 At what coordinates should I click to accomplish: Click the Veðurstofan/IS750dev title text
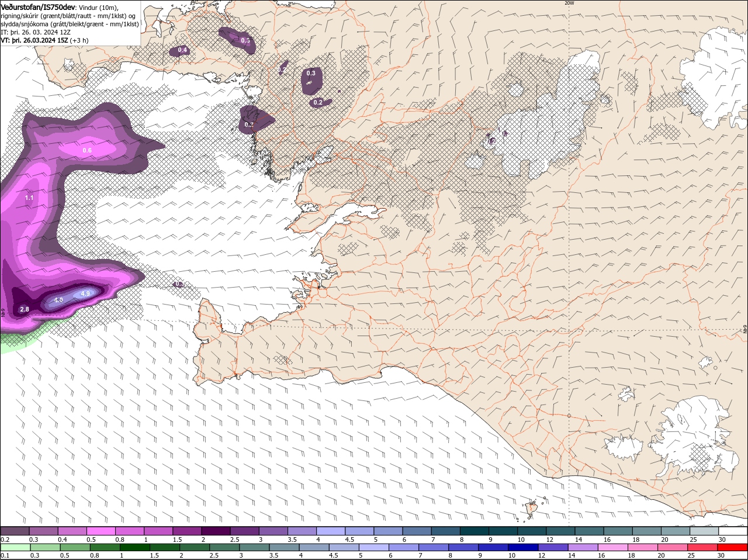pos(38,6)
